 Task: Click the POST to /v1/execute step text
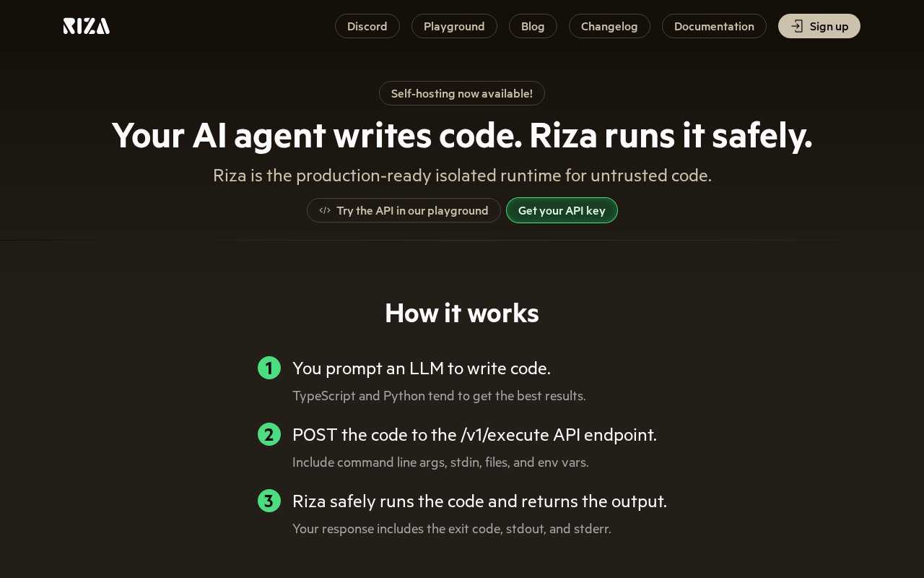(474, 434)
